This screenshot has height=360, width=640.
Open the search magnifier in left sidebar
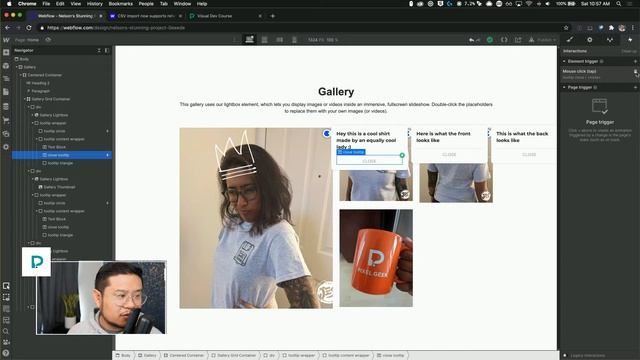click(x=6, y=331)
